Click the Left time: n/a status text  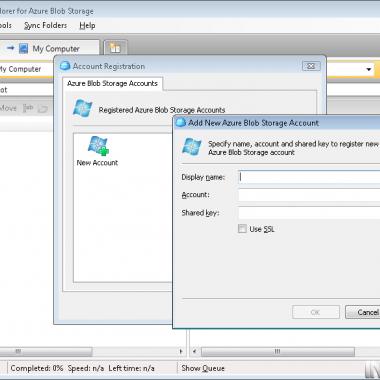coord(132,368)
